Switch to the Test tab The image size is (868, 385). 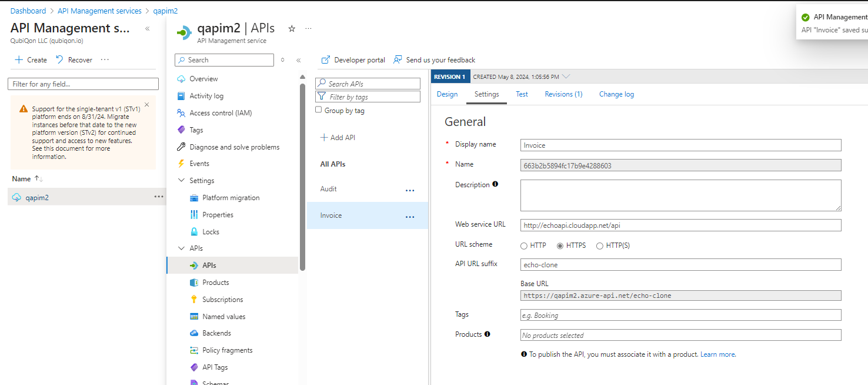point(522,94)
